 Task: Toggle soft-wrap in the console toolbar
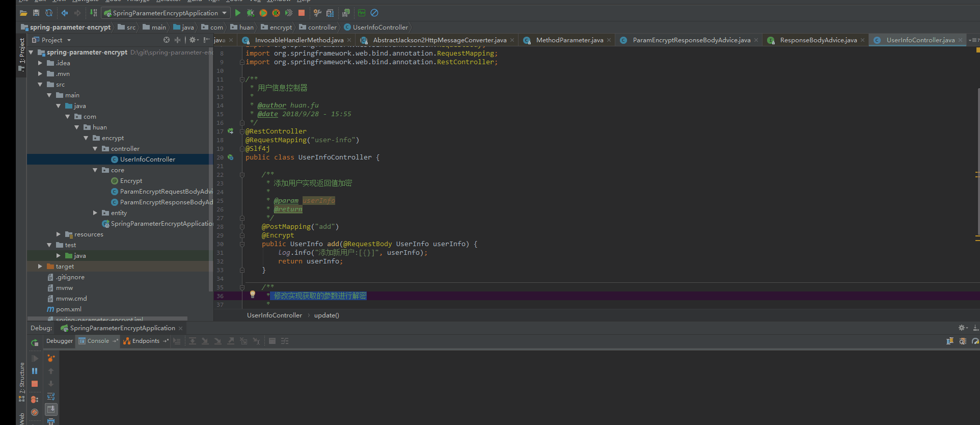click(51, 396)
